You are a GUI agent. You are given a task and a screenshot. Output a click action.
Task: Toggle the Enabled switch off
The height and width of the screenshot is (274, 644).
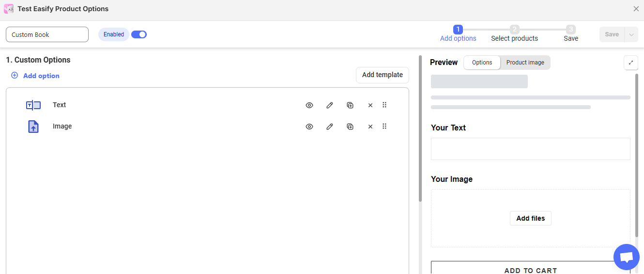pyautogui.click(x=139, y=34)
